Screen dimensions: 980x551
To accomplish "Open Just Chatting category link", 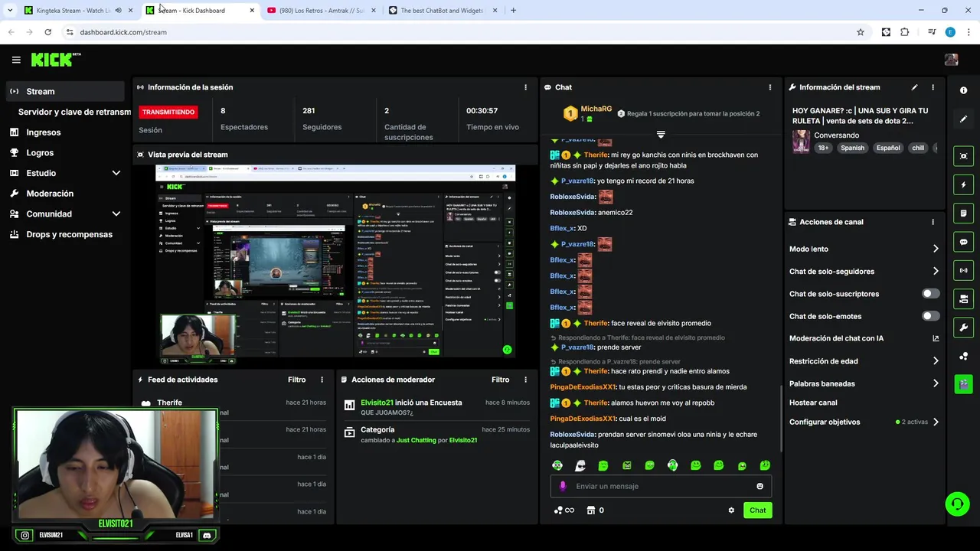I will coord(416,440).
